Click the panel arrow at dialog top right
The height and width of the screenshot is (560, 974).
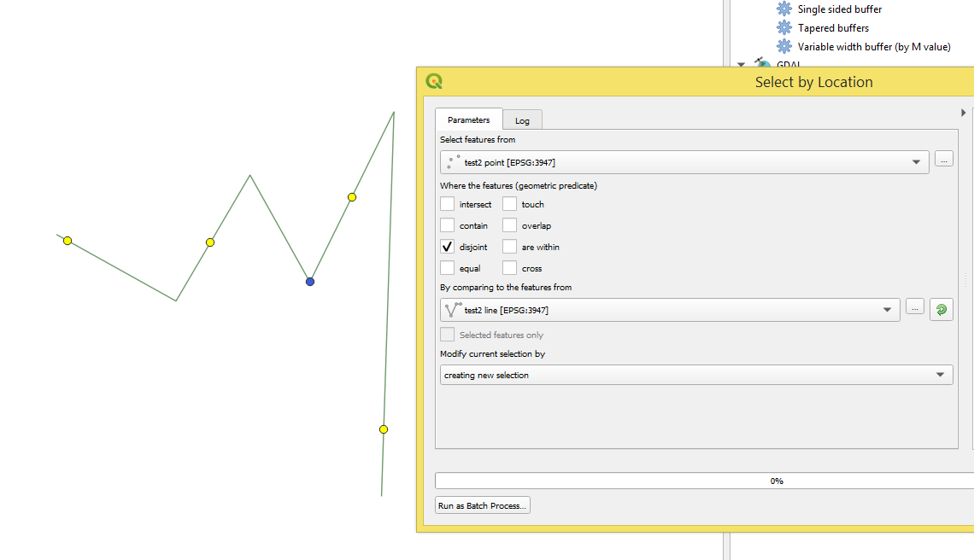point(963,112)
